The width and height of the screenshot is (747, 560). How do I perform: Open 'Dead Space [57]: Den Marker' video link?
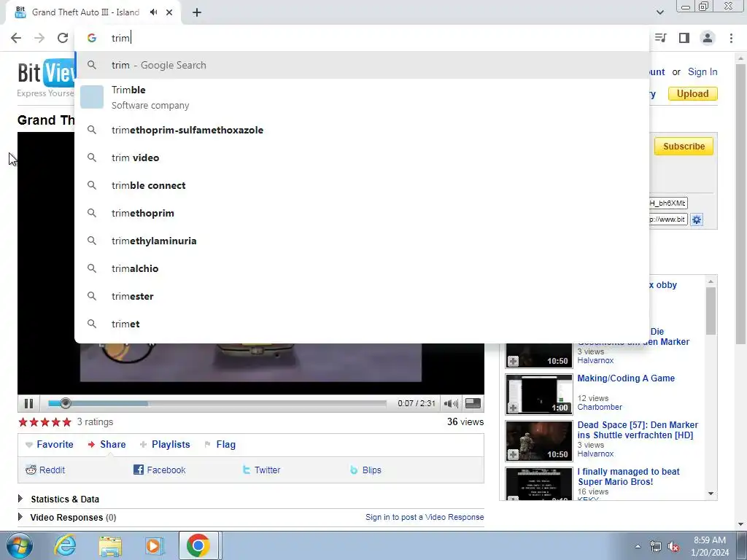(x=638, y=430)
